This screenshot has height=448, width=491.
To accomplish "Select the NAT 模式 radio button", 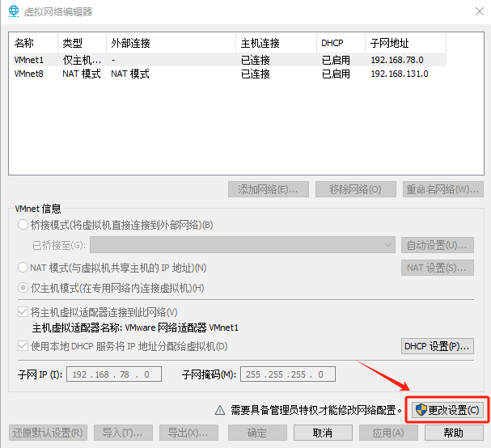I will 23,268.
